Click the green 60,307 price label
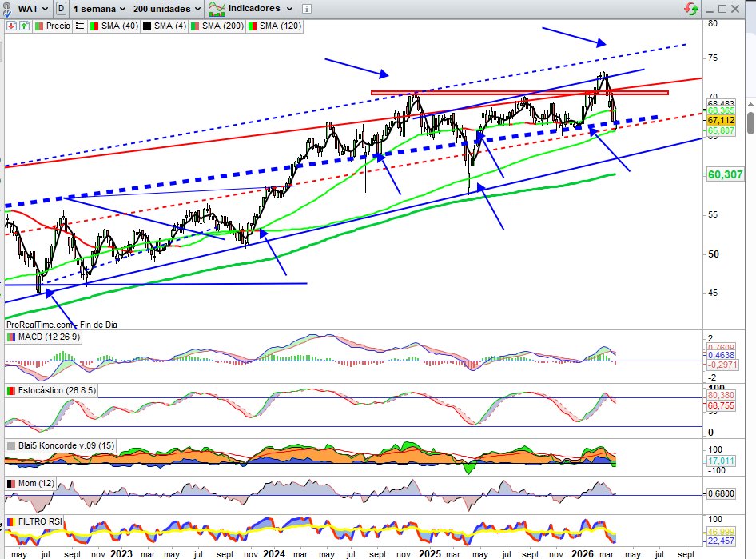Image resolution: width=756 pixels, height=559 pixels. pyautogui.click(x=725, y=174)
